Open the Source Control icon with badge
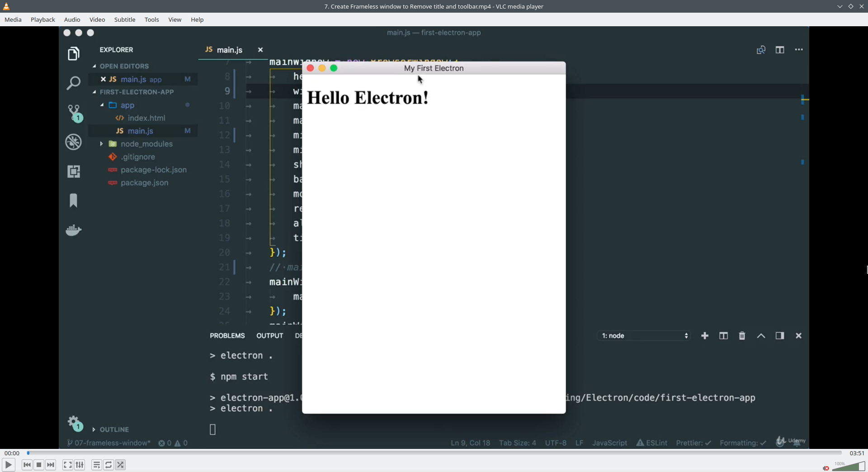The width and height of the screenshot is (868, 472). click(75, 113)
